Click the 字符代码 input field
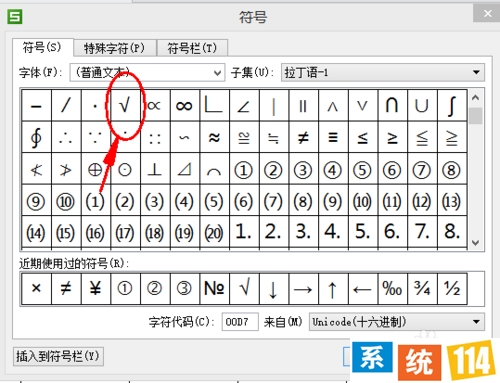 tap(240, 322)
